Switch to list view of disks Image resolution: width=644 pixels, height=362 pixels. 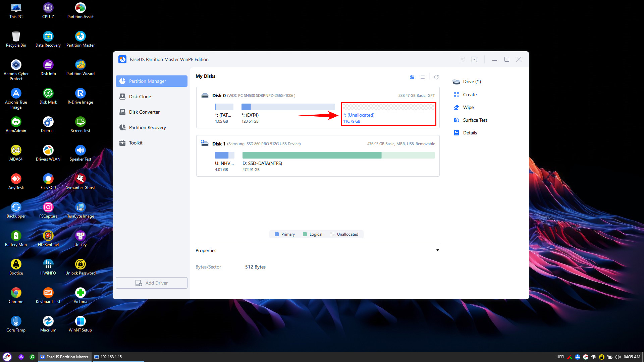[422, 77]
